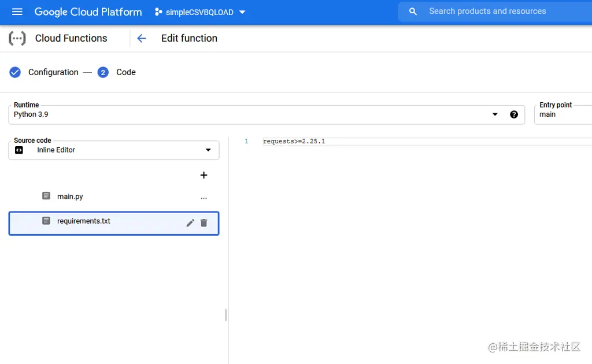The image size is (592, 364).
Task: Rename requirements.txt with the pencil icon
Action: pyautogui.click(x=190, y=223)
